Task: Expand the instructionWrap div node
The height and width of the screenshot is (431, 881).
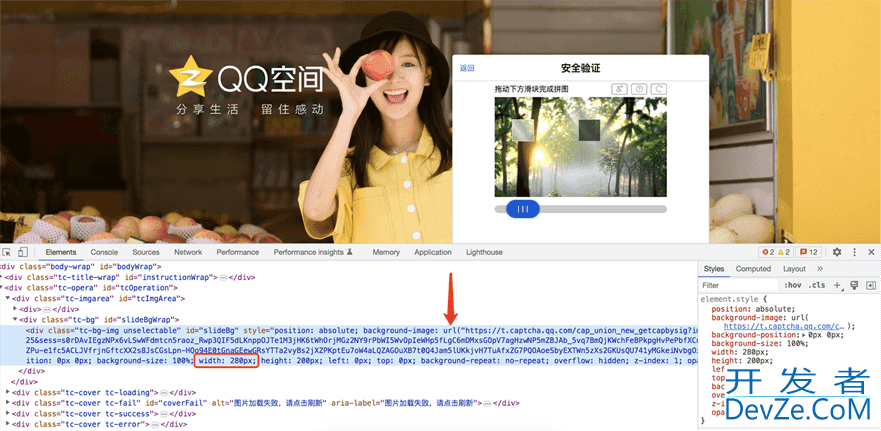Action: 2,278
